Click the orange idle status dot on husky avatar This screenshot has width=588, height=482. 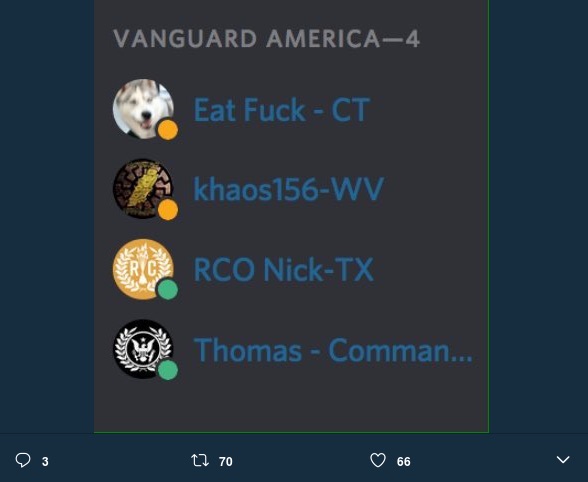[x=168, y=130]
